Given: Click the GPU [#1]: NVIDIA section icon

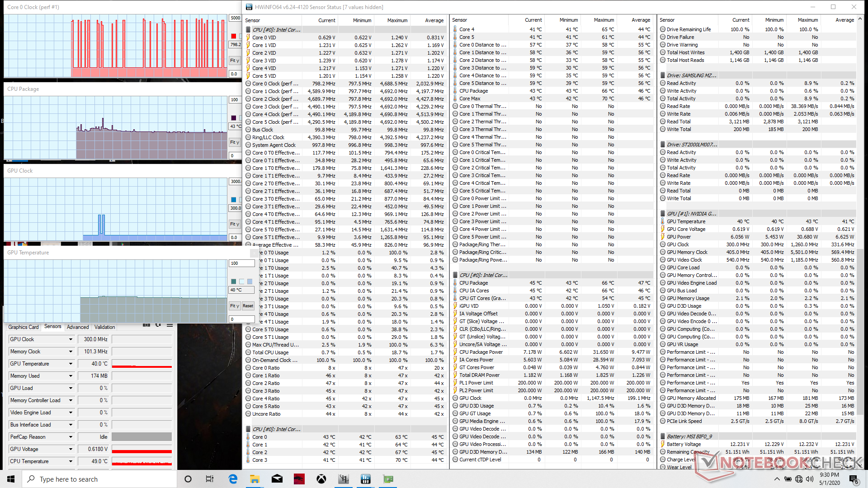Looking at the screenshot, I should pos(662,214).
